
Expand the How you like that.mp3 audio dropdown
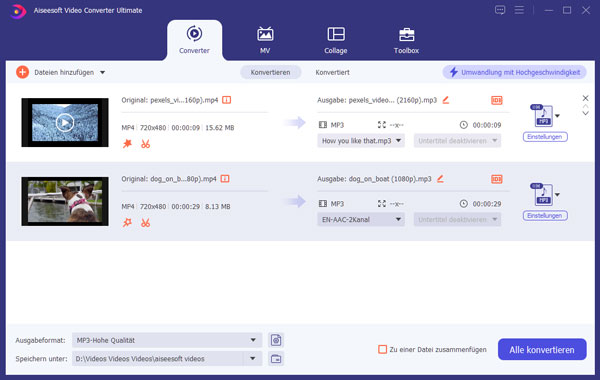point(361,141)
